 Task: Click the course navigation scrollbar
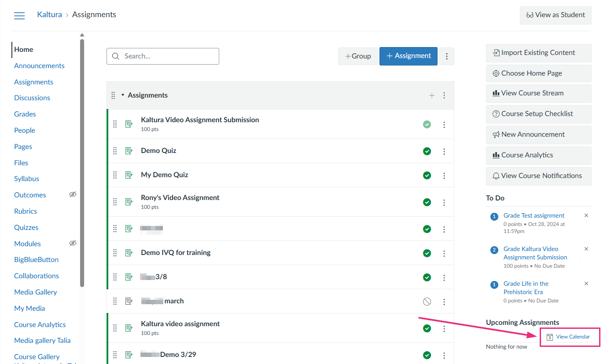[82, 163]
